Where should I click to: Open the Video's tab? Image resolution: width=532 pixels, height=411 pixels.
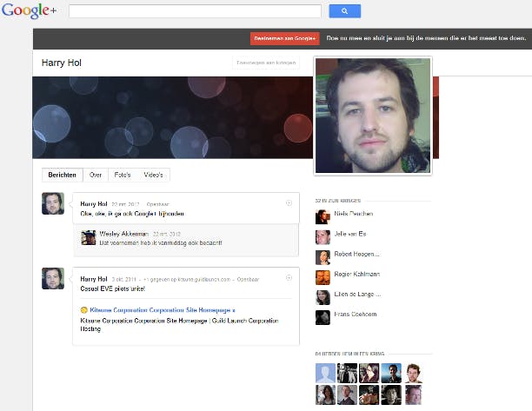coord(153,175)
